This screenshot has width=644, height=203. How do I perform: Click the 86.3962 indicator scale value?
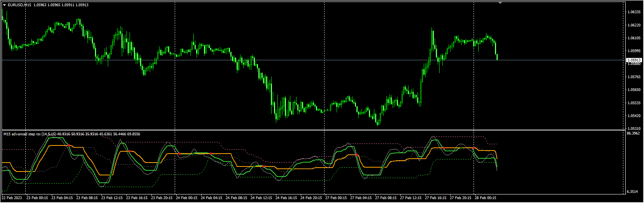click(633, 133)
